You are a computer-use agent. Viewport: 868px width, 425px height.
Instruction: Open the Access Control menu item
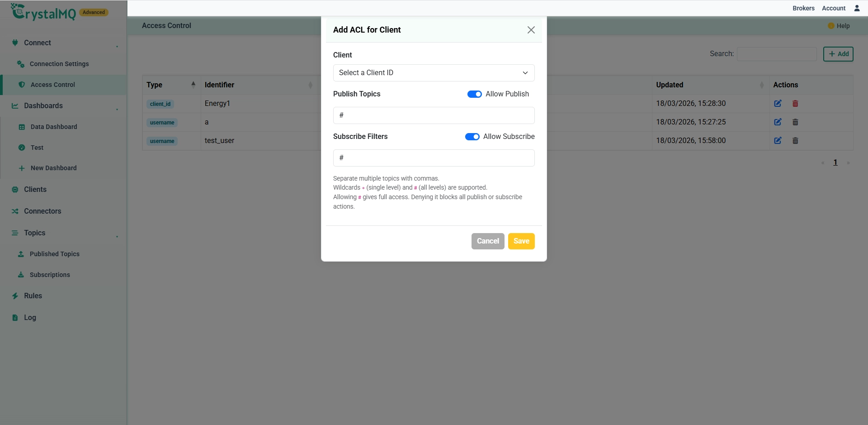[53, 85]
